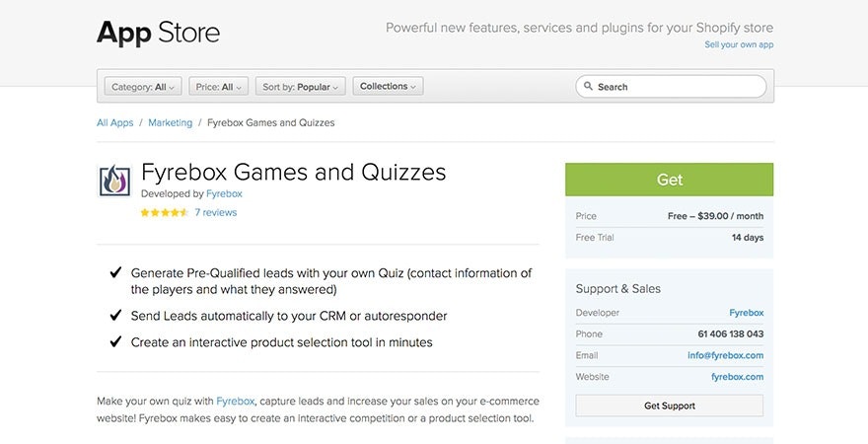The width and height of the screenshot is (868, 444).
Task: Open the Sort by: Popular dropdown
Action: coord(300,87)
